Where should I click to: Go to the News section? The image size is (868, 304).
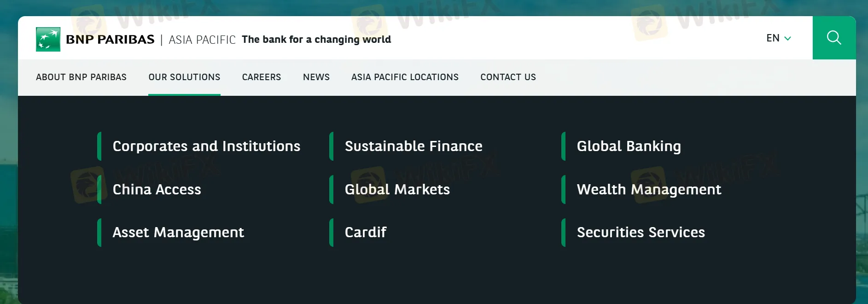[316, 77]
